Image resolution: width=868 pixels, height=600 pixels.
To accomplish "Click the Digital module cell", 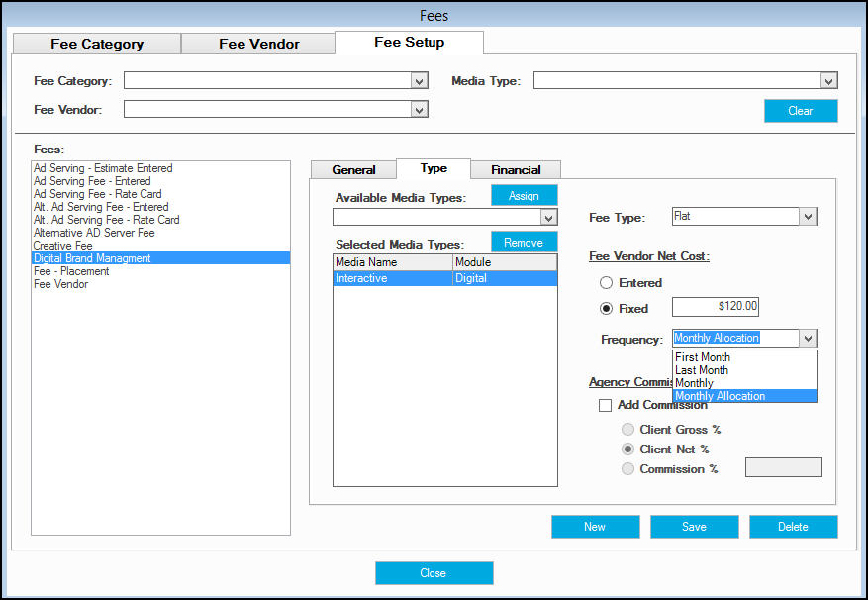I will click(505, 278).
